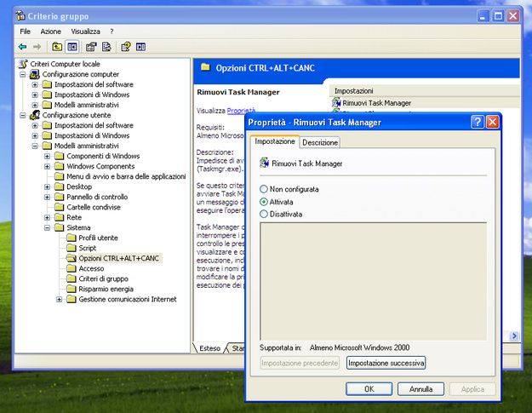Select Impostazioni del software under Configurazione utente

[94, 125]
